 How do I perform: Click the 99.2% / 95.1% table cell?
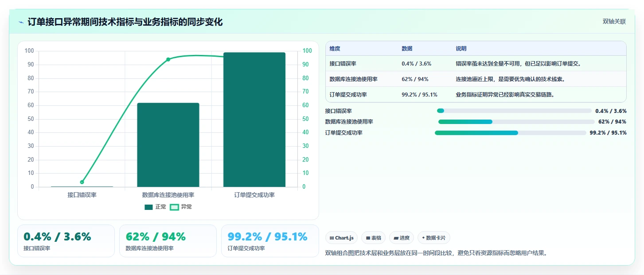419,95
